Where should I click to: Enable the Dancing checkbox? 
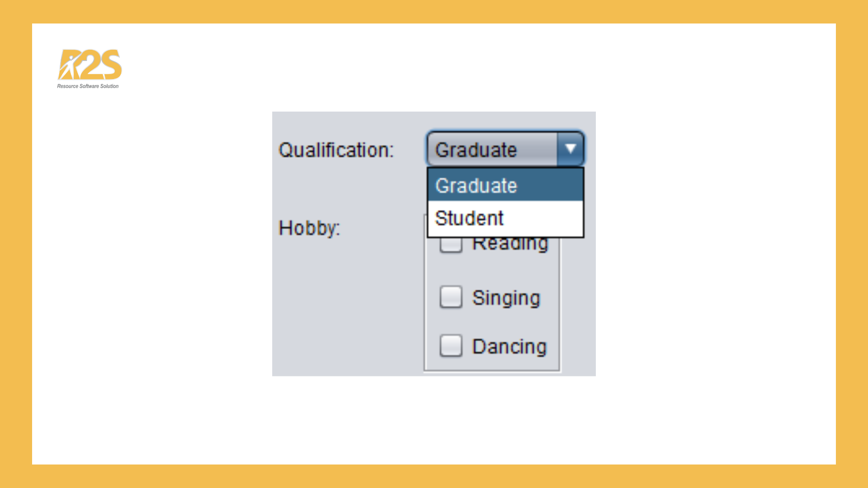point(451,346)
